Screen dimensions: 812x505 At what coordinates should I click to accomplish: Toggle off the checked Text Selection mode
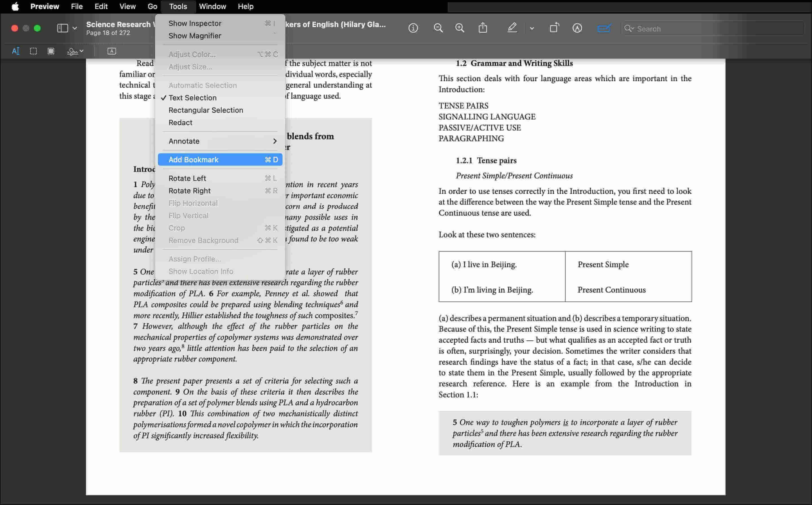click(x=193, y=98)
